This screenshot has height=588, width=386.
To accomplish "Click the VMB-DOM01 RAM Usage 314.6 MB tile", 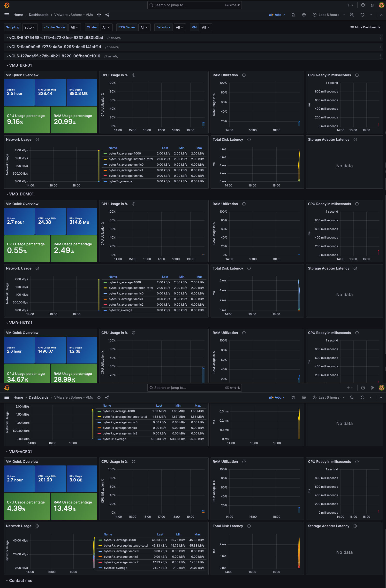I will [82, 221].
